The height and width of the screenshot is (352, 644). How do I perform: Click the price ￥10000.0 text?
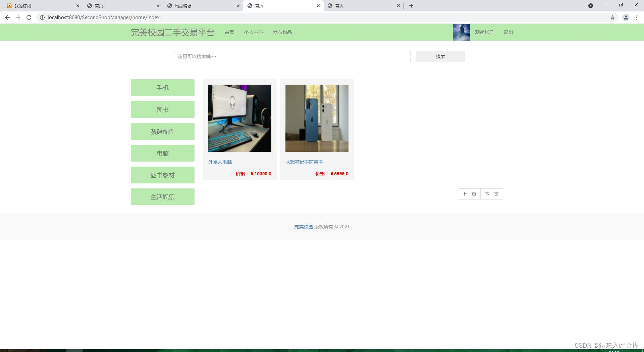point(253,174)
